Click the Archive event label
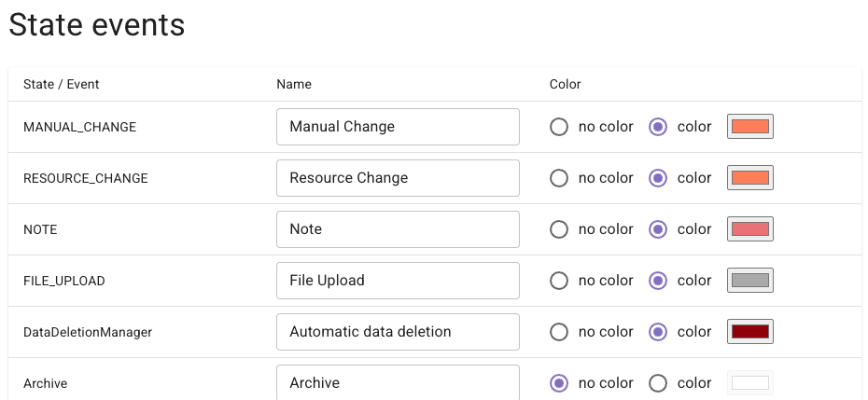The width and height of the screenshot is (868, 400). click(x=46, y=383)
